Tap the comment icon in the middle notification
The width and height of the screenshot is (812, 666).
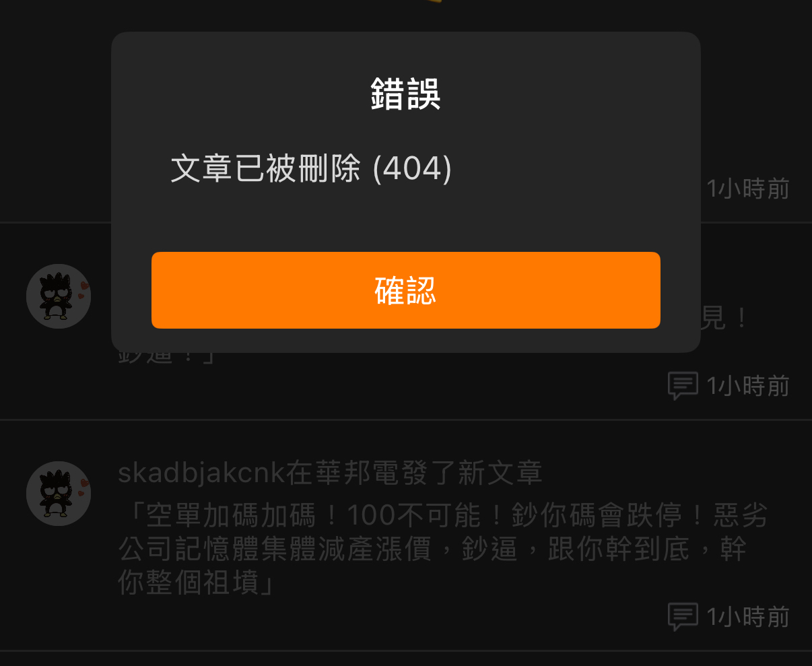click(682, 386)
